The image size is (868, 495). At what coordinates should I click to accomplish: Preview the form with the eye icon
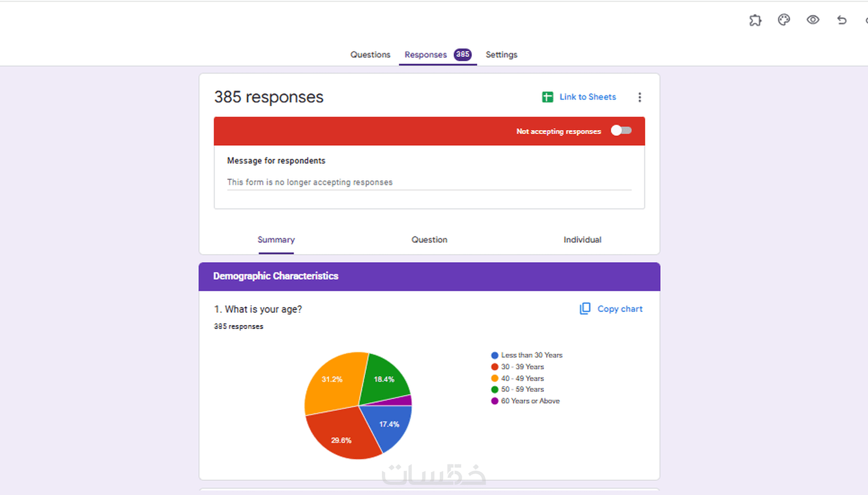[813, 20]
